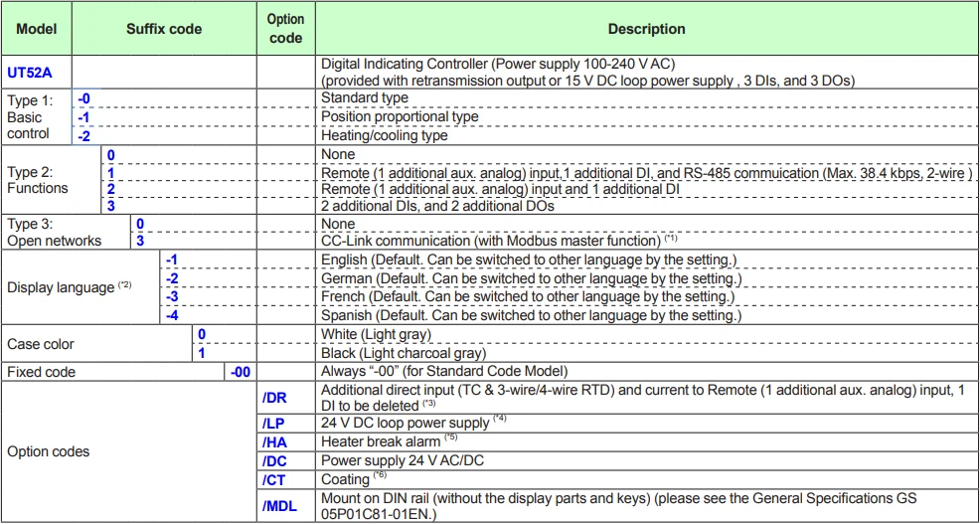The width and height of the screenshot is (980, 524).
Task: Select the Heater break alarm text
Action: [390, 441]
